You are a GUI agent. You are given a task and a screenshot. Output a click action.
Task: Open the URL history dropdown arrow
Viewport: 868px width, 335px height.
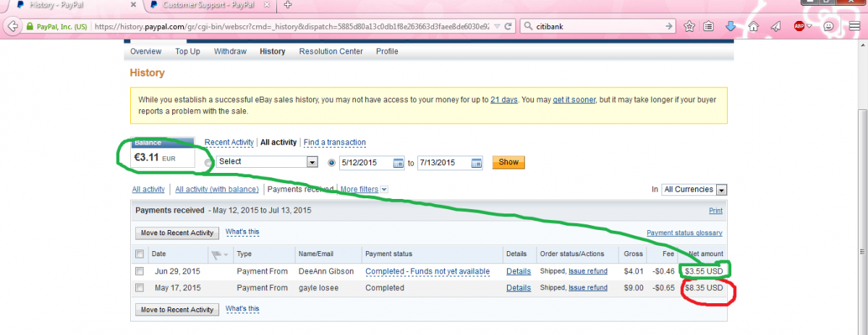(x=495, y=26)
